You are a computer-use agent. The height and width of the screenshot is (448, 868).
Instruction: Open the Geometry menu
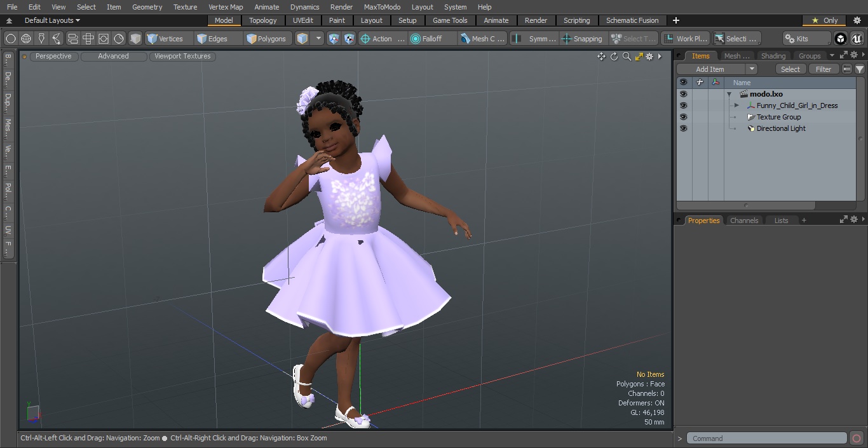coord(147,7)
